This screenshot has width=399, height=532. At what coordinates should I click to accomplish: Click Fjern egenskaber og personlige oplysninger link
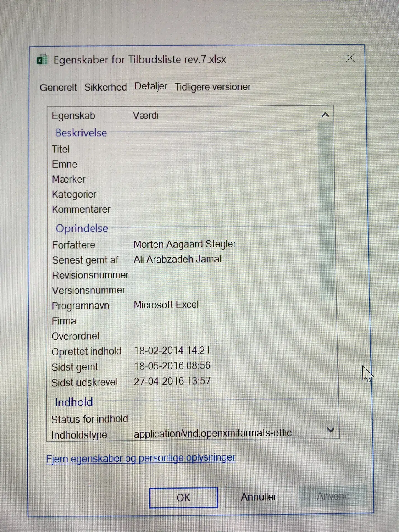point(141,458)
